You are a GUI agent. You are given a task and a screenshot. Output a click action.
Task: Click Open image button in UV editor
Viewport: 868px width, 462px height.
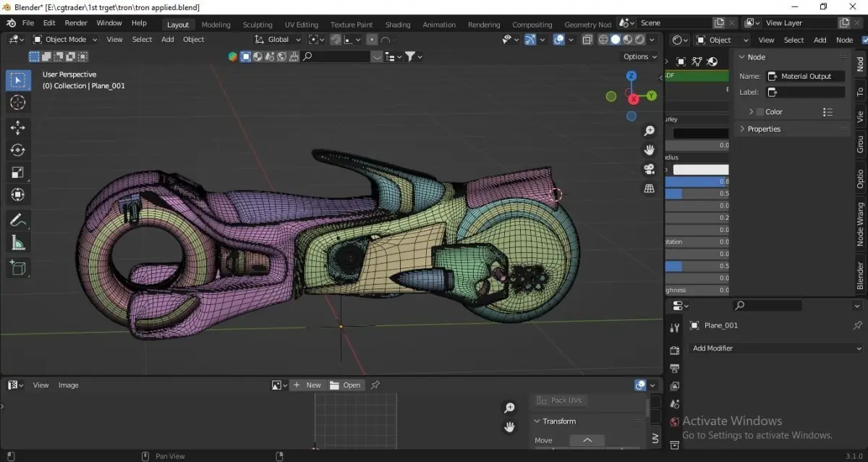346,385
